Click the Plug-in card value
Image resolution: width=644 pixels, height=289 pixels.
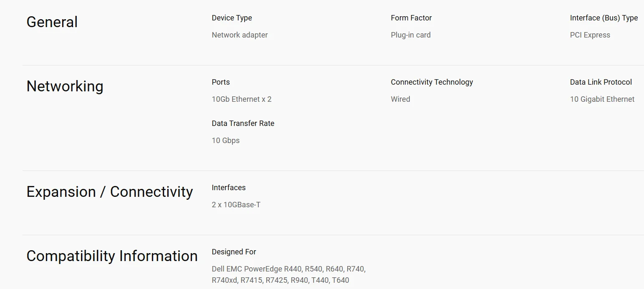point(411,35)
